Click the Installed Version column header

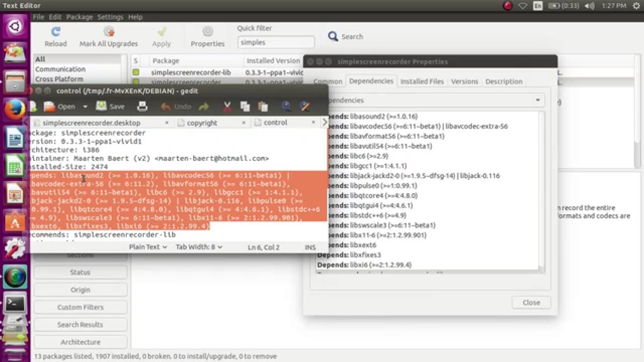pyautogui.click(x=273, y=61)
